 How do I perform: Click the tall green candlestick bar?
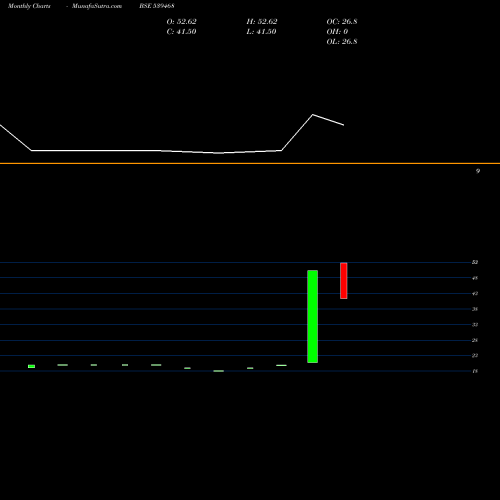(x=312, y=316)
